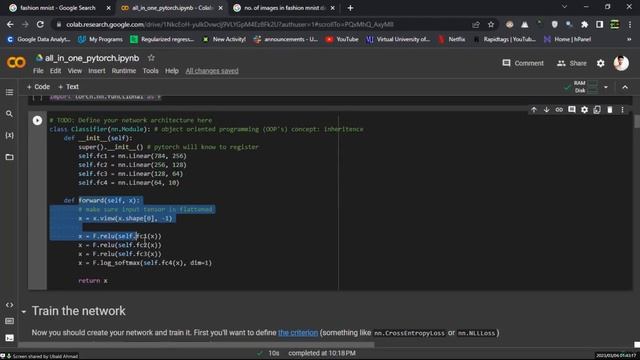640x360 pixels.
Task: Share this page from address bar
Action: point(476,24)
